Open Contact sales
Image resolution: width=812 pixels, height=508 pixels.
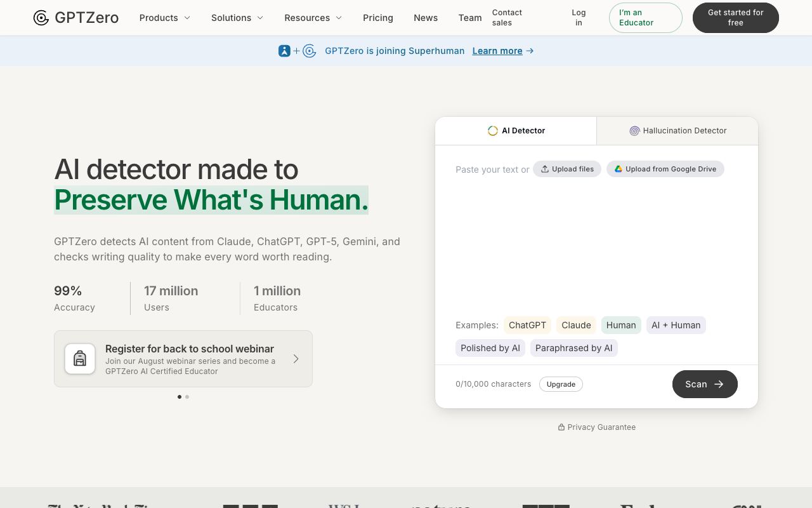coord(507,18)
